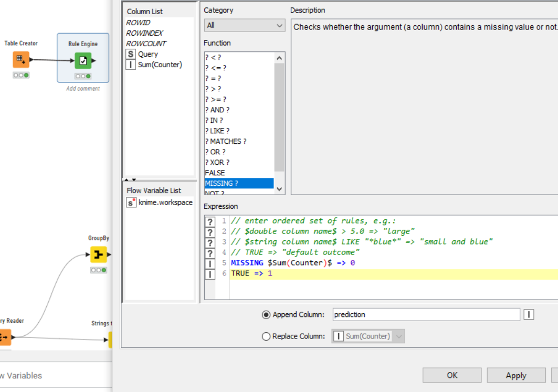
Task: Click the Query string column type icon
Action: pyautogui.click(x=131, y=54)
